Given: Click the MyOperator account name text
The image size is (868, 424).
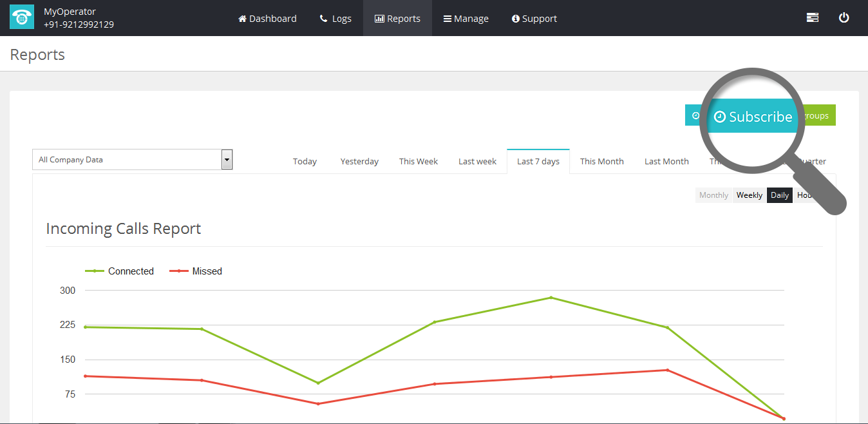Looking at the screenshot, I should [x=70, y=12].
